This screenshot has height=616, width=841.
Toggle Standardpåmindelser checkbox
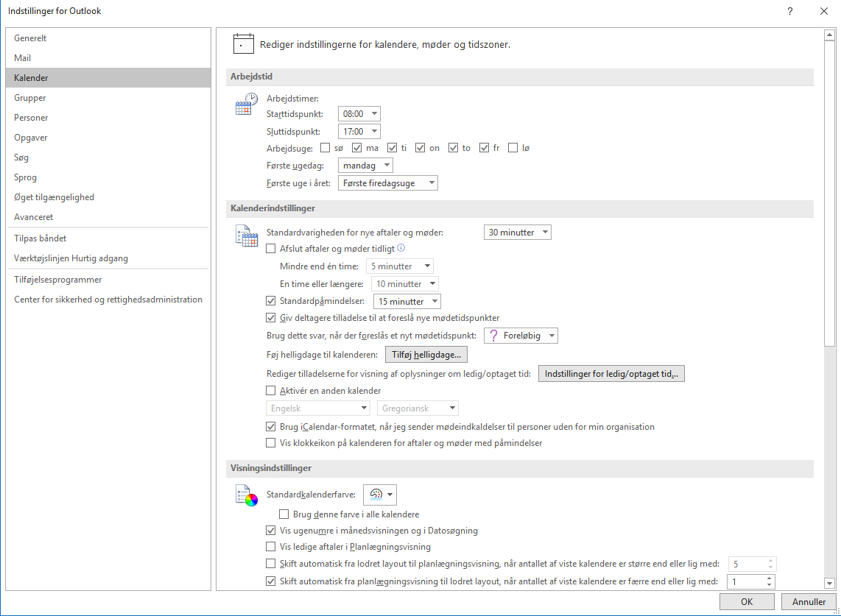pyautogui.click(x=271, y=301)
